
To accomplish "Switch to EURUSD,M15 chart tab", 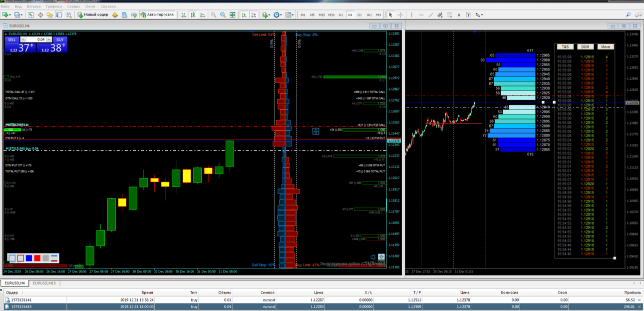I will point(45,283).
